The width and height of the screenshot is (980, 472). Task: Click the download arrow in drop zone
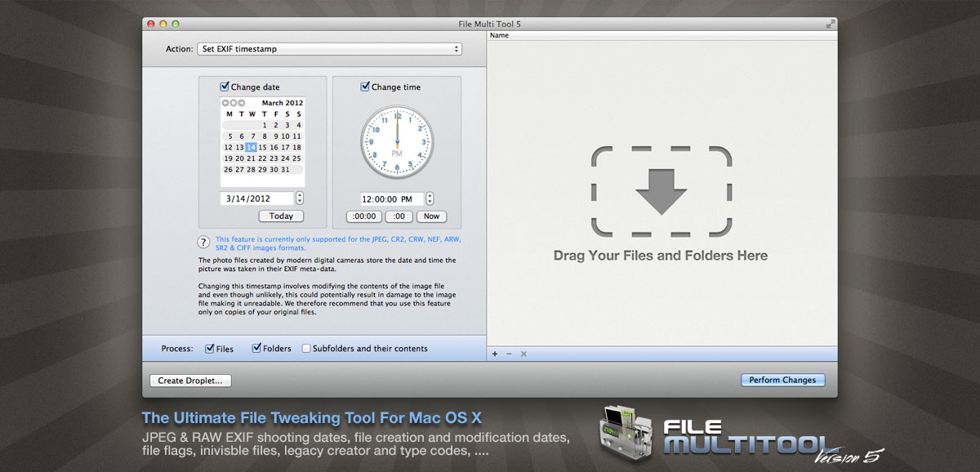(x=661, y=190)
